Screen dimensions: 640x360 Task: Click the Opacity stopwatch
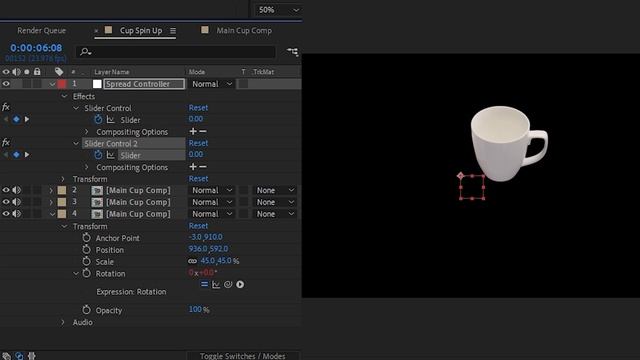pos(86,310)
